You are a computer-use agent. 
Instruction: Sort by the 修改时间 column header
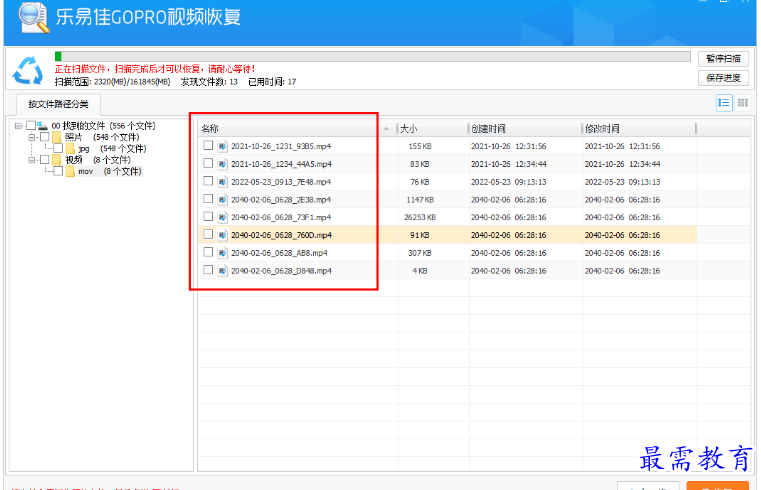[639, 129]
